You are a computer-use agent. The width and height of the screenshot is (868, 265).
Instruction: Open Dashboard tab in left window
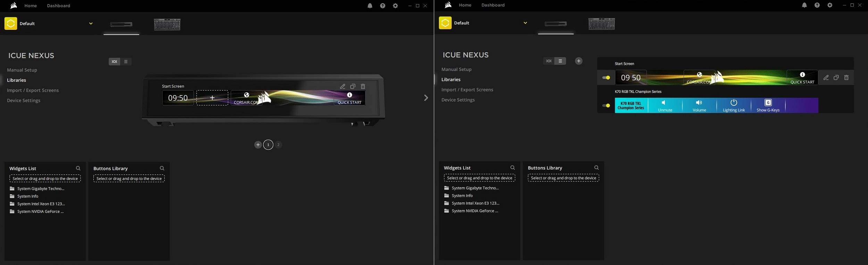[58, 6]
